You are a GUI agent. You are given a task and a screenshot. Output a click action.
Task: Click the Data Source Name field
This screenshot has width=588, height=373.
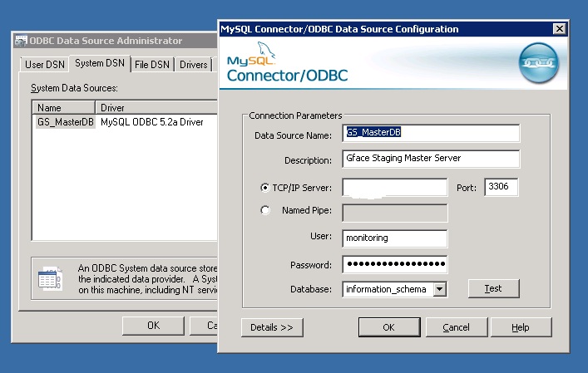[432, 133]
